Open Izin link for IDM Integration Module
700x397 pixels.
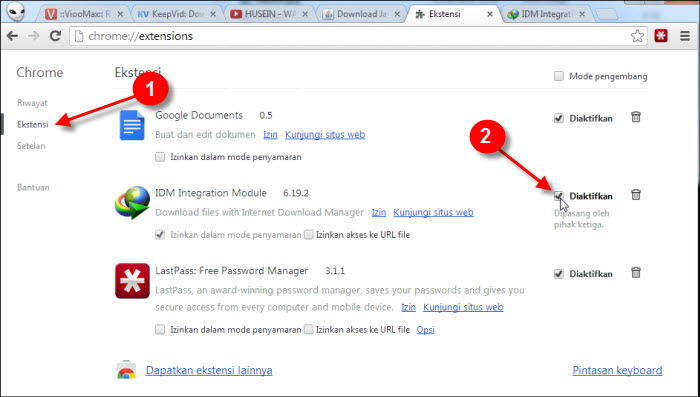click(x=379, y=212)
